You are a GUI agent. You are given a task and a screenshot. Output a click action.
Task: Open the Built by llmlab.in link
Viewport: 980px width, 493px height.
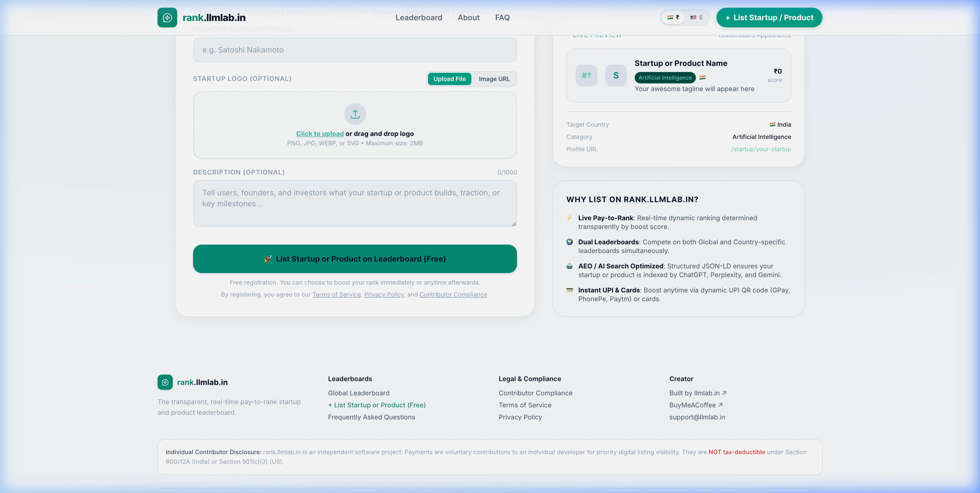coord(698,393)
